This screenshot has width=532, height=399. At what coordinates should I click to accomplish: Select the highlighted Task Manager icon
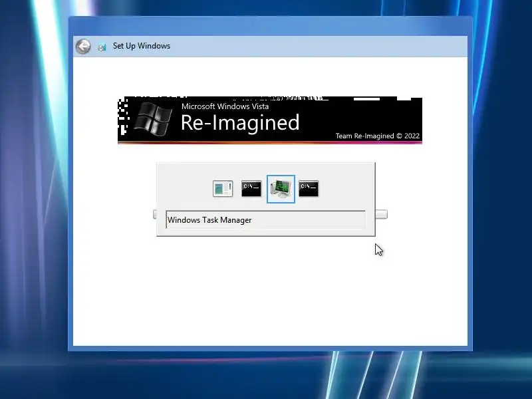281,189
